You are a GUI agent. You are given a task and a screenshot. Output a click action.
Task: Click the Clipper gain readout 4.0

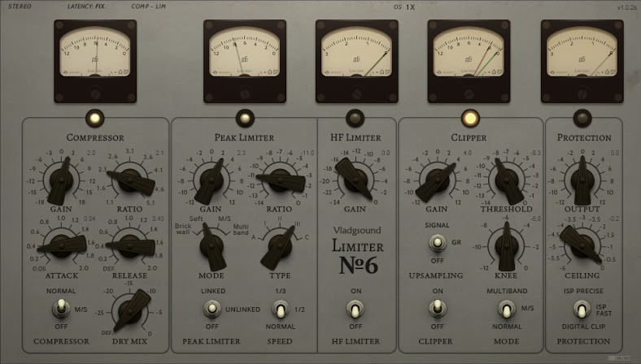467,153
